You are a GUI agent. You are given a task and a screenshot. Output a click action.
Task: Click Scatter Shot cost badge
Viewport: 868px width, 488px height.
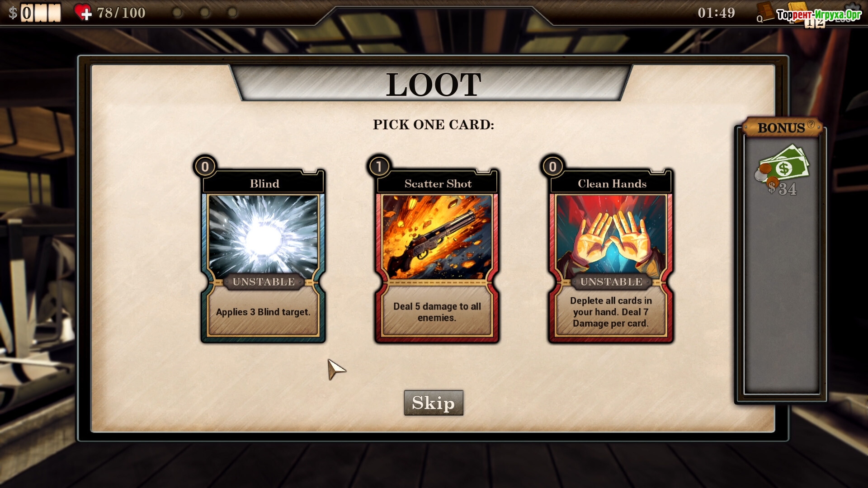[379, 167]
